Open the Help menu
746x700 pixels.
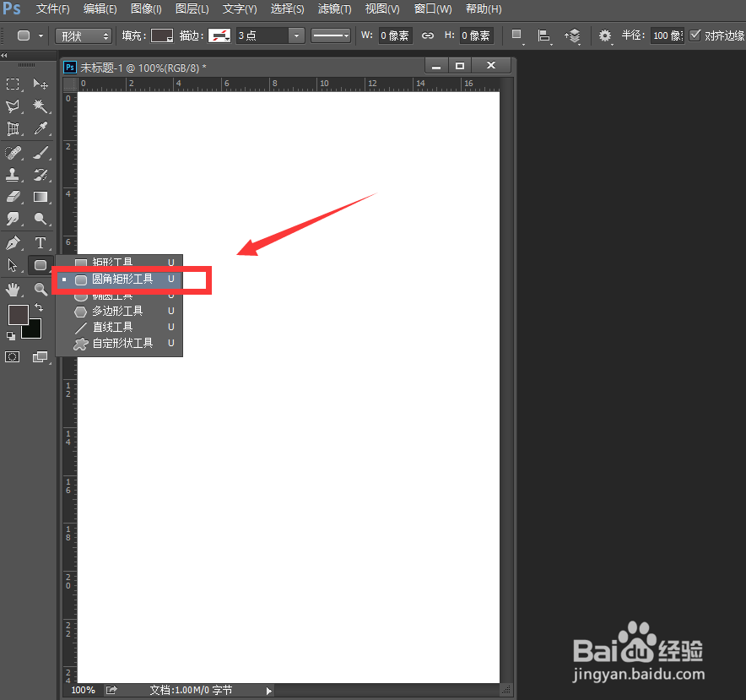(484, 9)
